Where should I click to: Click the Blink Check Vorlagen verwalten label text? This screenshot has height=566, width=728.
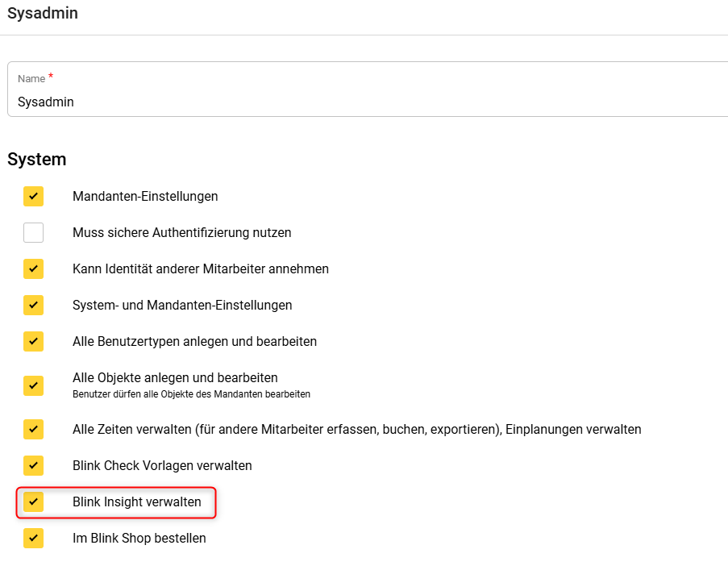tap(162, 465)
